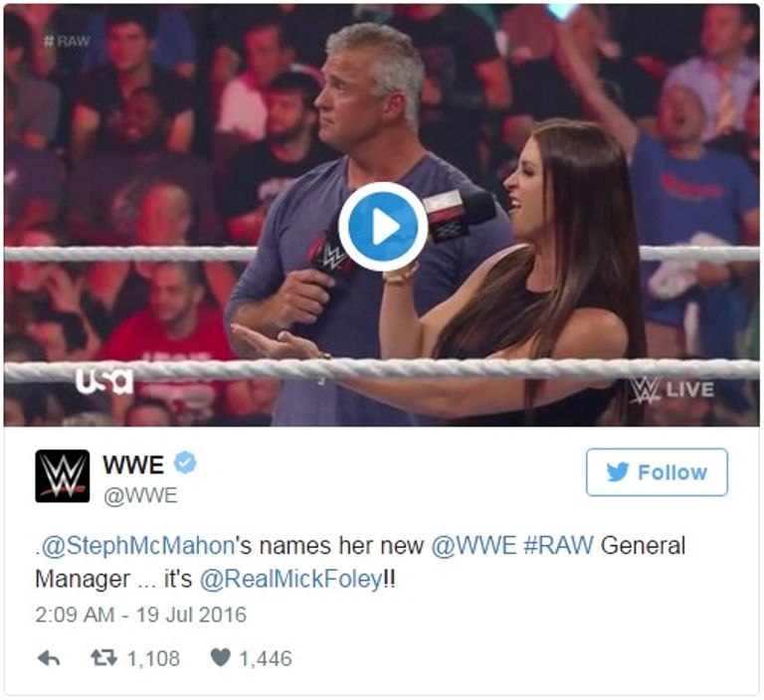Click the WWE display name

pyautogui.click(x=133, y=464)
